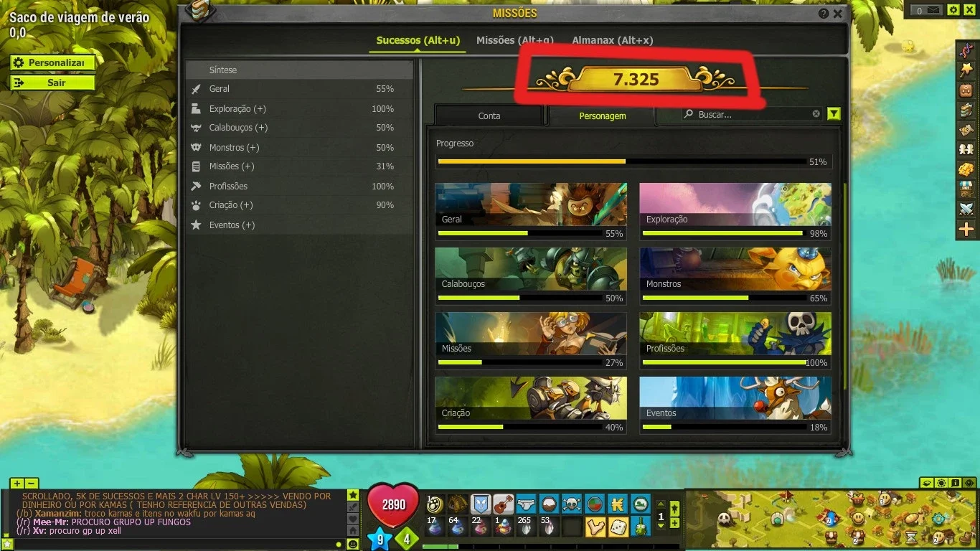Click the skull marker on minimap
This screenshot has width=980, height=551.
[724, 518]
